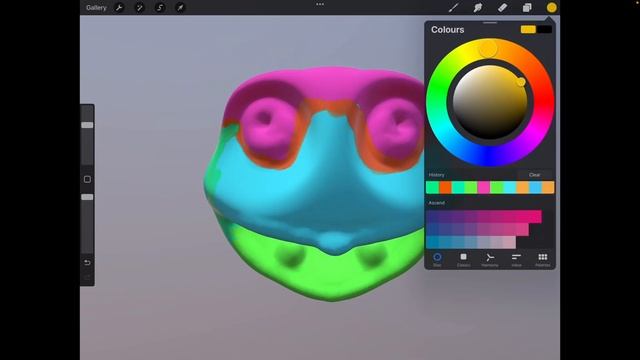Switch to the Palettes tab

542,260
